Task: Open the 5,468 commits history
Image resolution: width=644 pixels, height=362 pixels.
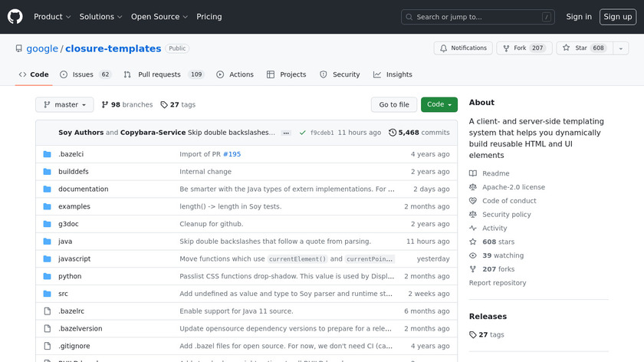Action: point(419,133)
